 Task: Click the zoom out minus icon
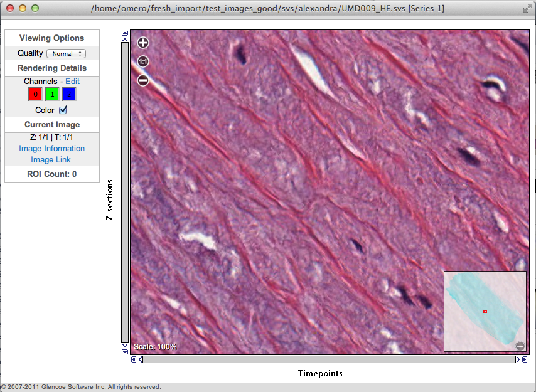pos(143,80)
